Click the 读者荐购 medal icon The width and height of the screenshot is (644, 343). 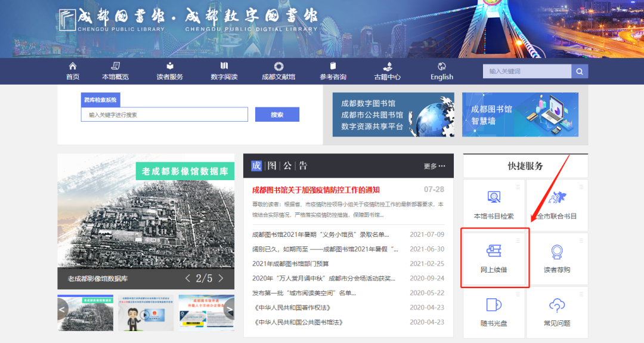[x=557, y=252]
